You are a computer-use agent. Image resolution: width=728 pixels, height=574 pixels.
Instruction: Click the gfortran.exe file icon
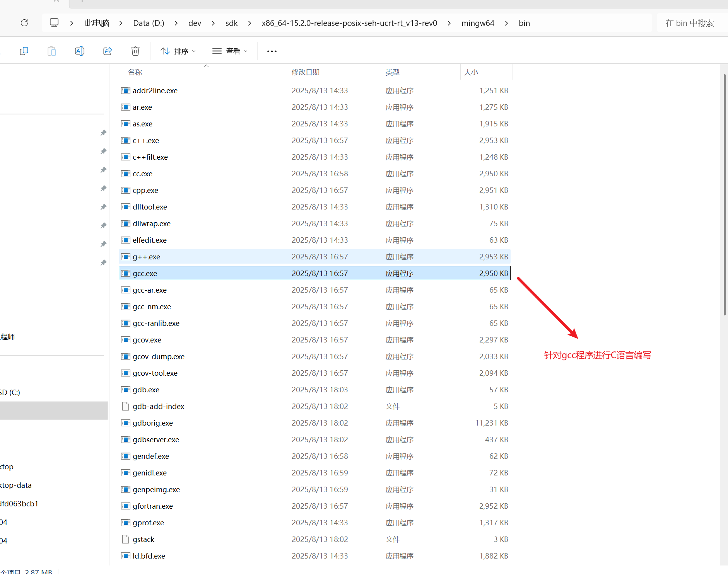click(x=125, y=506)
